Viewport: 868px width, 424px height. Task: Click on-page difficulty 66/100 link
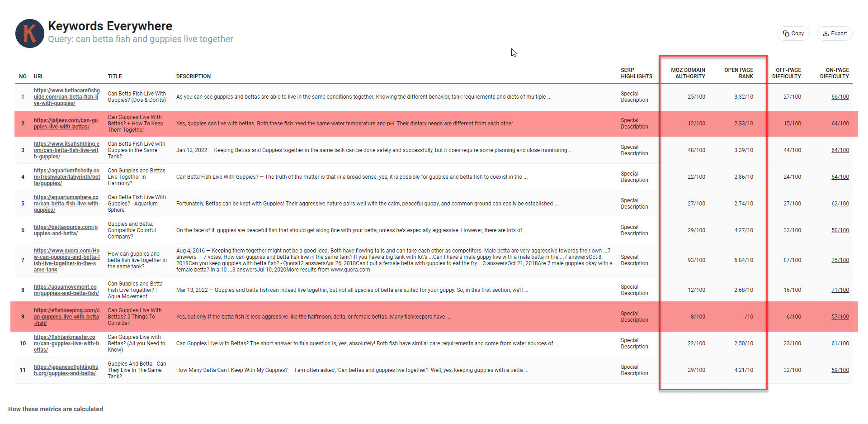(840, 97)
